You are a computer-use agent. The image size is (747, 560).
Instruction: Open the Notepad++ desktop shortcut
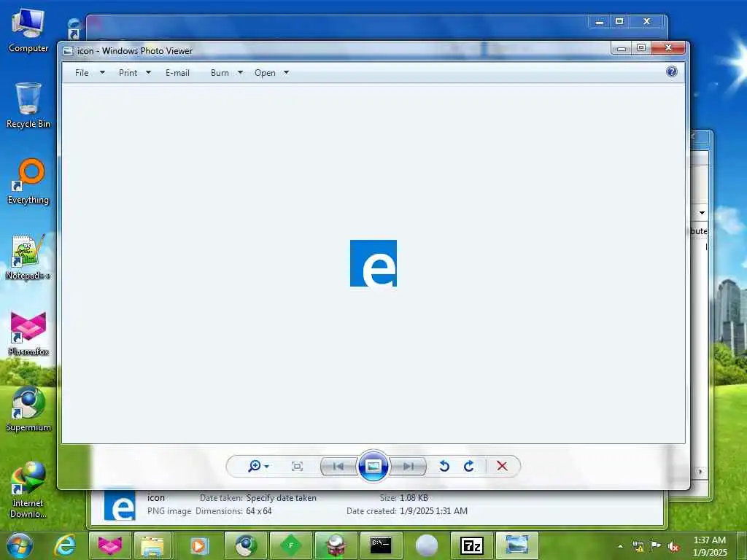pyautogui.click(x=28, y=257)
